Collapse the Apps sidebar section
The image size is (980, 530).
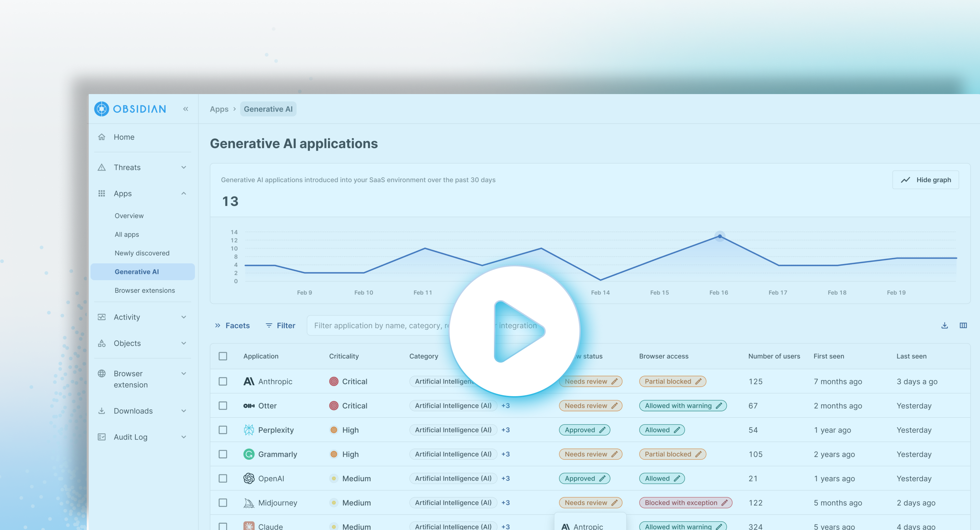184,193
